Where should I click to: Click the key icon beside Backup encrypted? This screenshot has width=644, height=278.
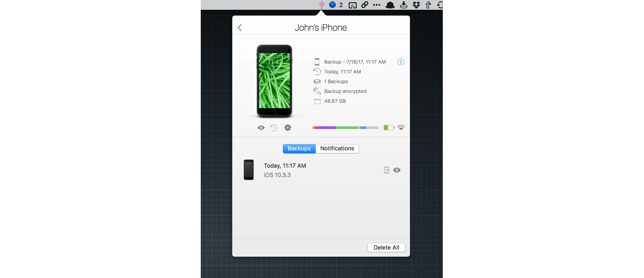pyautogui.click(x=317, y=91)
